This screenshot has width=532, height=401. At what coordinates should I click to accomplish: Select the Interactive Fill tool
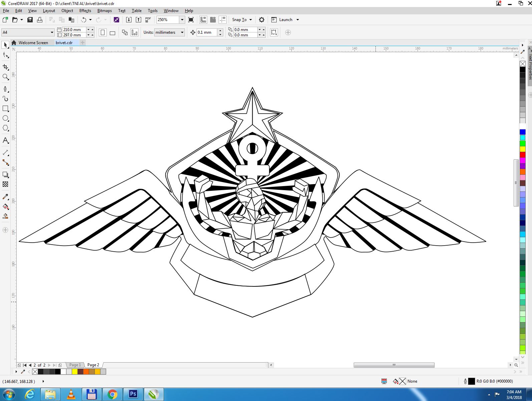(x=5, y=206)
